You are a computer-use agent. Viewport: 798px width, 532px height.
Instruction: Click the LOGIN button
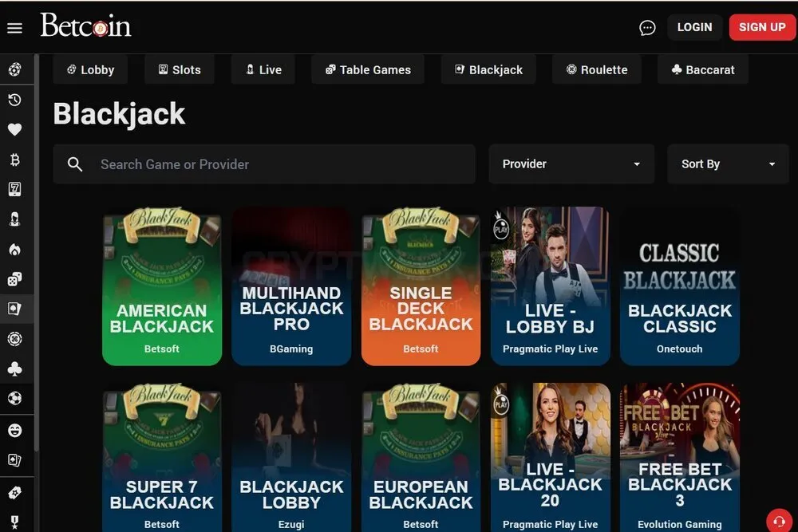695,27
